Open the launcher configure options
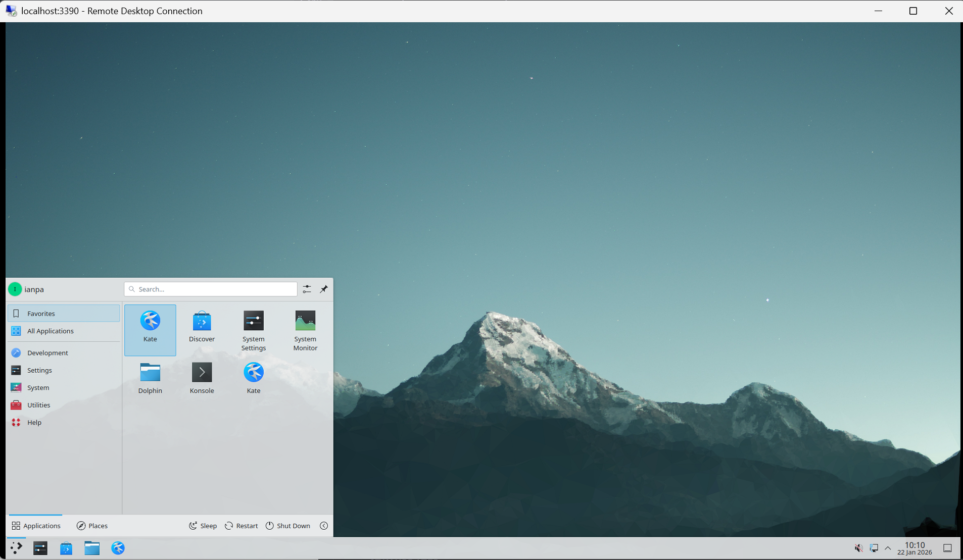This screenshot has height=560, width=963. click(x=307, y=289)
